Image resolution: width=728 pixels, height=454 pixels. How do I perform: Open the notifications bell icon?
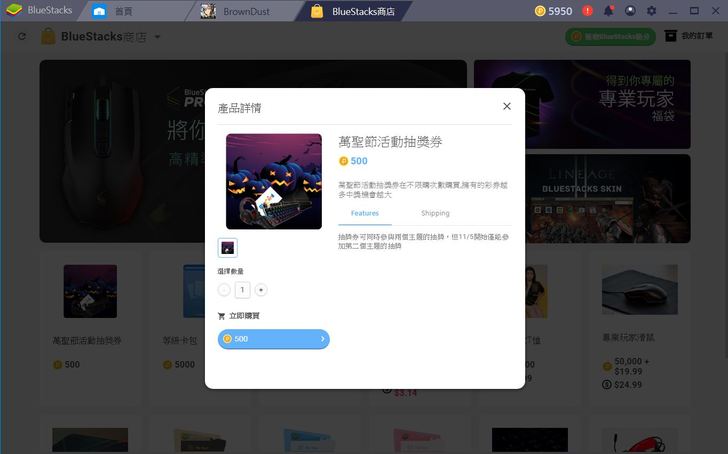coord(608,11)
